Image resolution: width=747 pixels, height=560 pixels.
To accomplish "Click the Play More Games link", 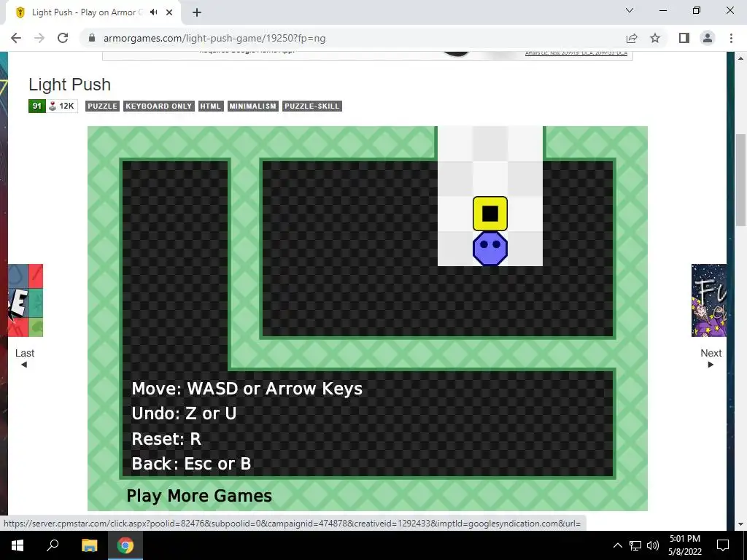I will 199,496.
